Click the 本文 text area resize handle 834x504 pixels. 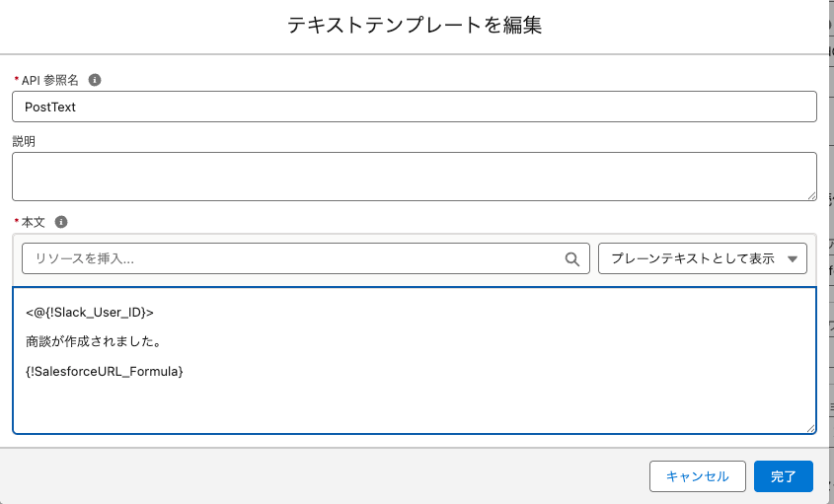click(810, 427)
